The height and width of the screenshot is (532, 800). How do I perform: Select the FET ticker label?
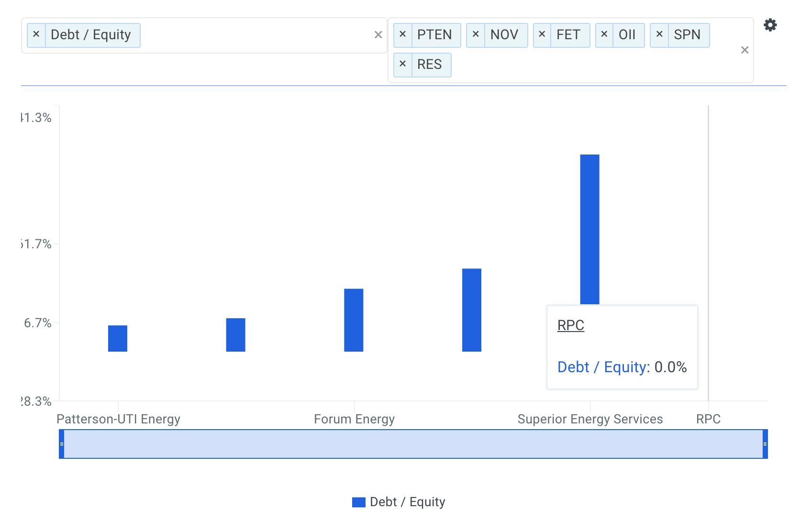(568, 35)
